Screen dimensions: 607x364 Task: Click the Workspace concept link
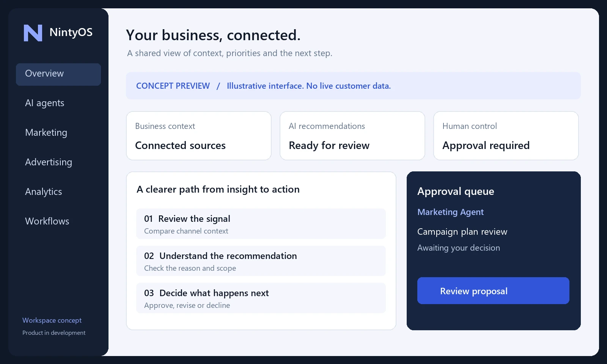pyautogui.click(x=52, y=320)
